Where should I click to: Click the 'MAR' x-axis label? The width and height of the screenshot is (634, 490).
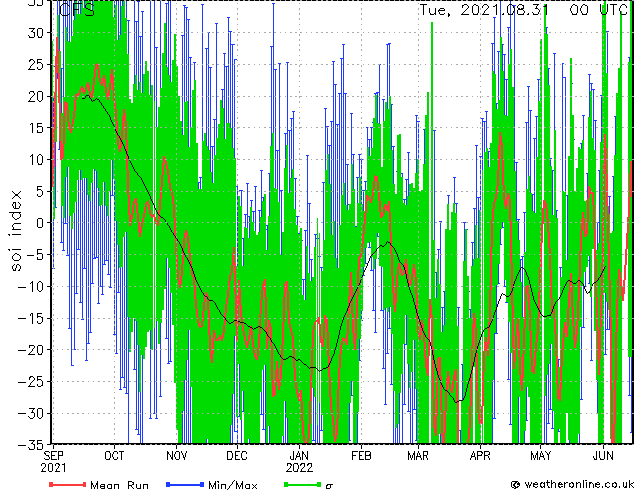point(418,456)
